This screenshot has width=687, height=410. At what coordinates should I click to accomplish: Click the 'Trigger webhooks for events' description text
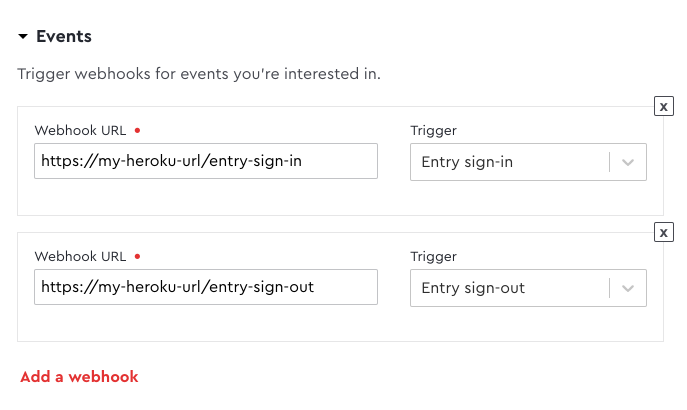coord(199,74)
